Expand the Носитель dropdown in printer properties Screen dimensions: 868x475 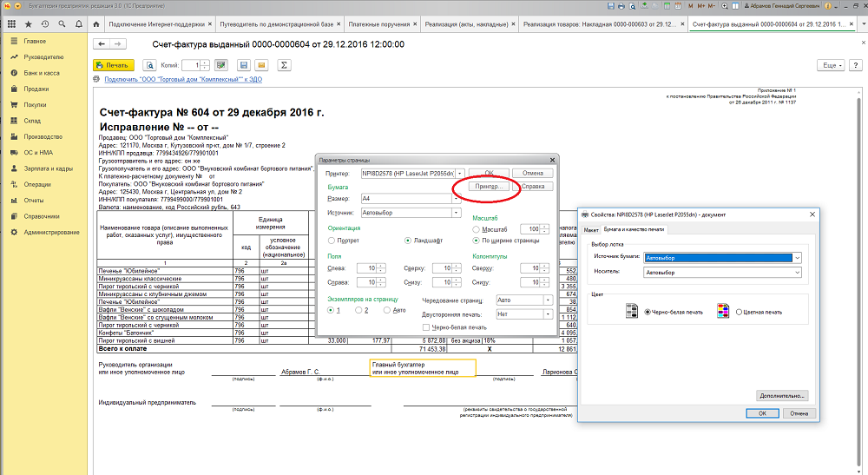[797, 272]
